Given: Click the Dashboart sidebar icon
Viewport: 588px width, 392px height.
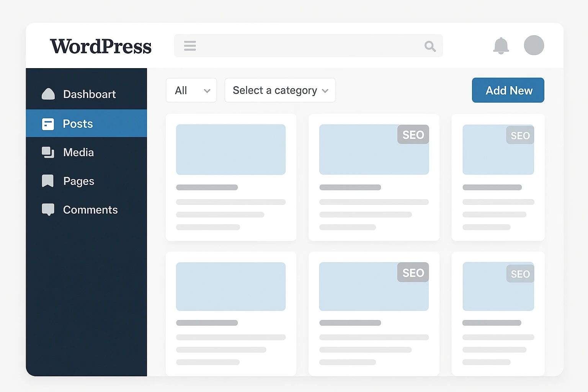Looking at the screenshot, I should tap(48, 94).
